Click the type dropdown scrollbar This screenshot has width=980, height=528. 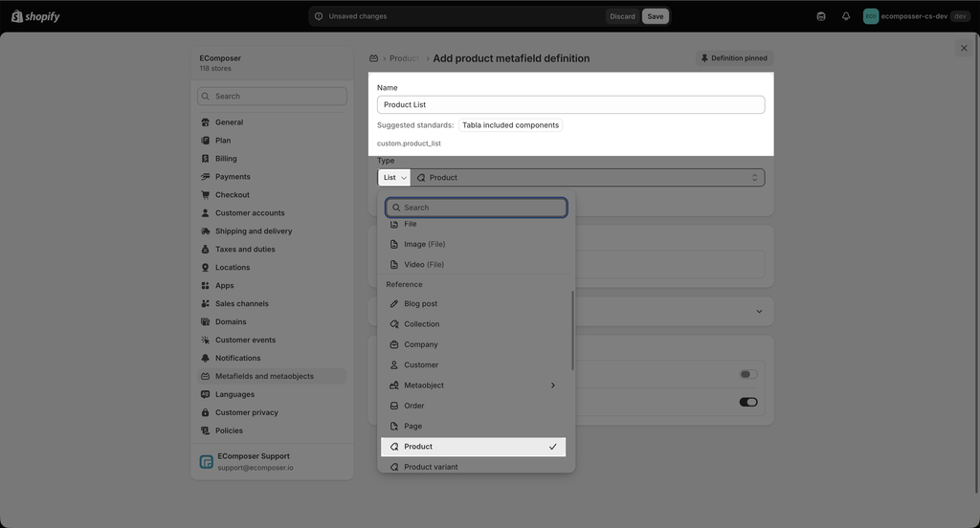(572, 330)
